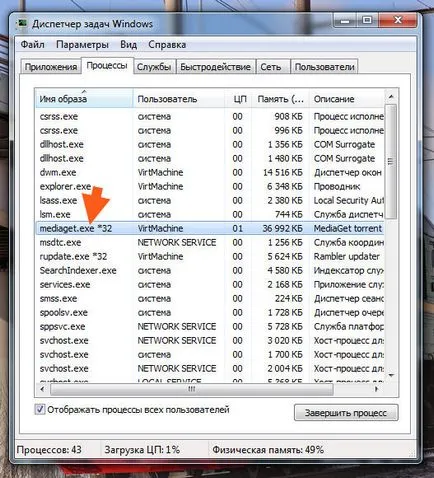
Task: Click Физическая память: 49% status entry
Action: (x=268, y=450)
